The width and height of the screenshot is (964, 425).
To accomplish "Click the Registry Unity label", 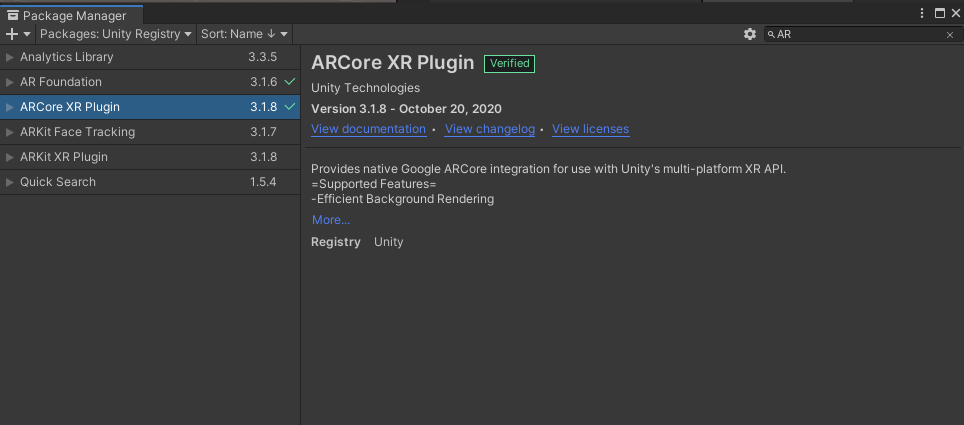I will click(357, 242).
